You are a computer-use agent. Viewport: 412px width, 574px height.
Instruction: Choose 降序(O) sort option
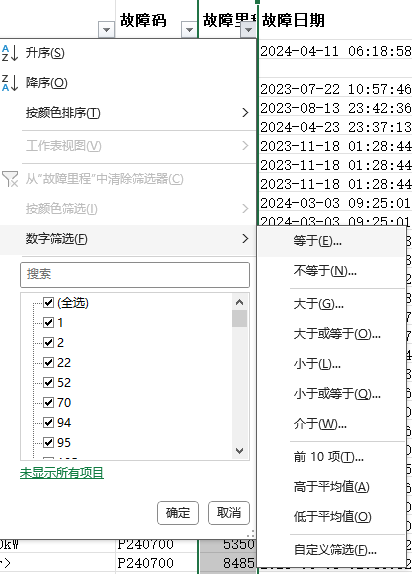(47, 83)
